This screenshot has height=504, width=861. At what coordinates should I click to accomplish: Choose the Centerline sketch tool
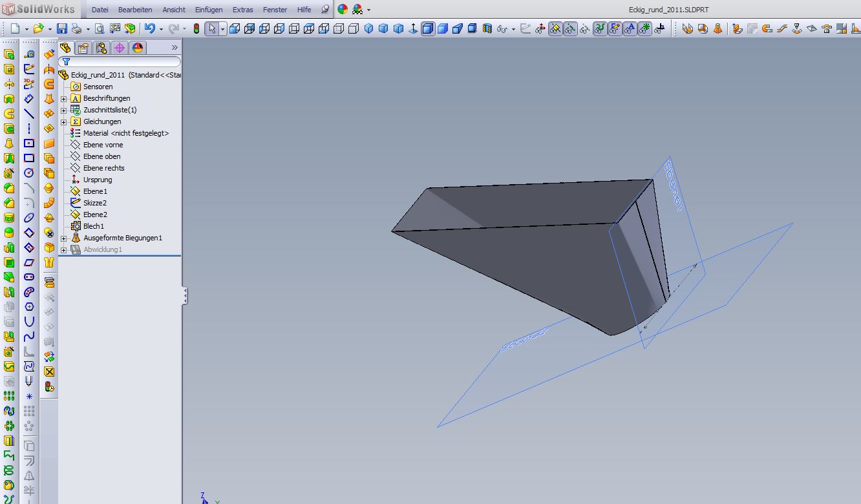[x=29, y=129]
